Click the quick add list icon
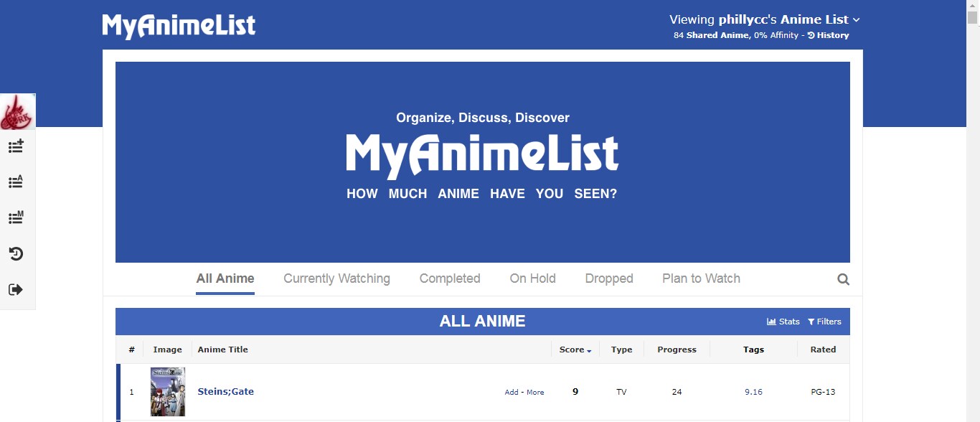The width and height of the screenshot is (980, 422). [16, 146]
